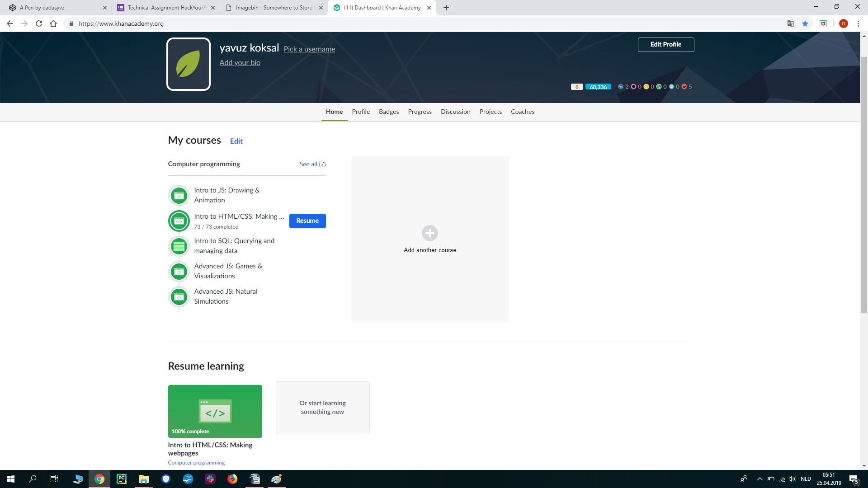Open the notification center icon

[854, 479]
